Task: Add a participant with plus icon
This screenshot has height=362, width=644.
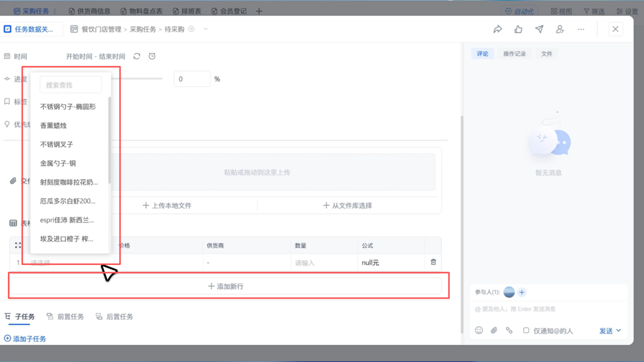Action: 522,292
